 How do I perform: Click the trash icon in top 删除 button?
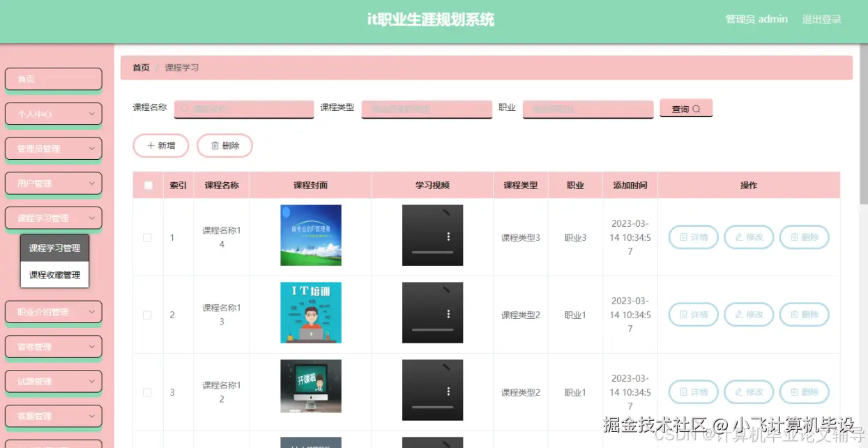(x=215, y=146)
